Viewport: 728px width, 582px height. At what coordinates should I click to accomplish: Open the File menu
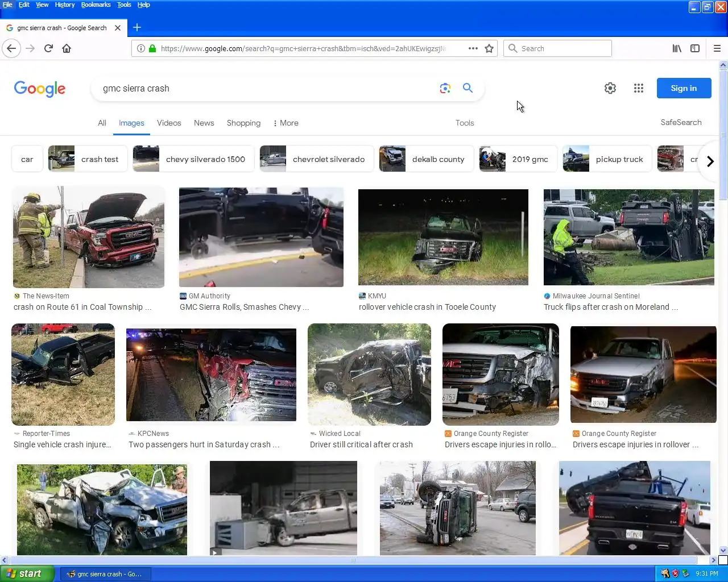[x=7, y=5]
